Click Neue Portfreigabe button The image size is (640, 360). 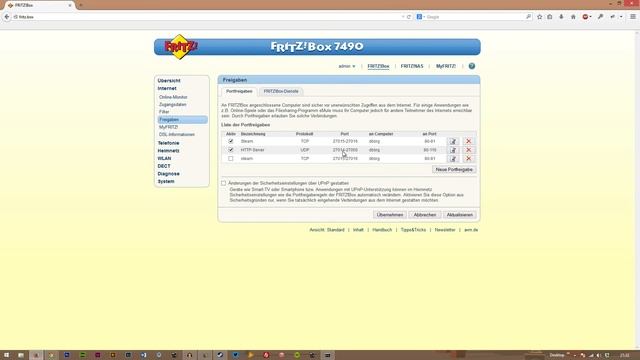[454, 169]
